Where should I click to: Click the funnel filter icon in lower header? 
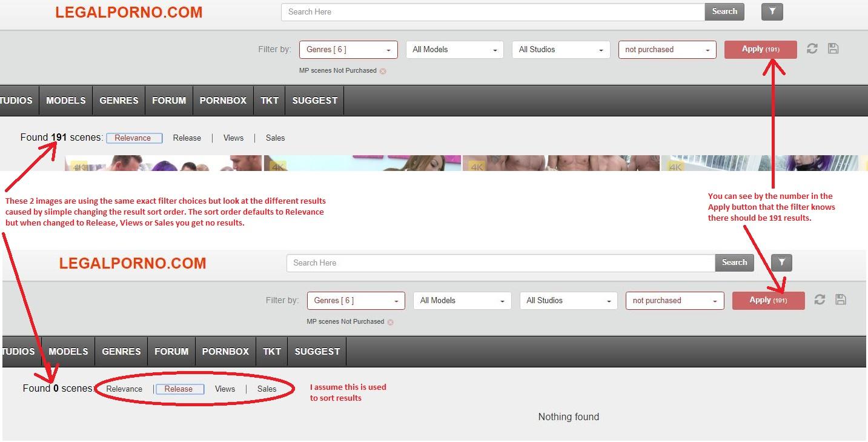781,263
